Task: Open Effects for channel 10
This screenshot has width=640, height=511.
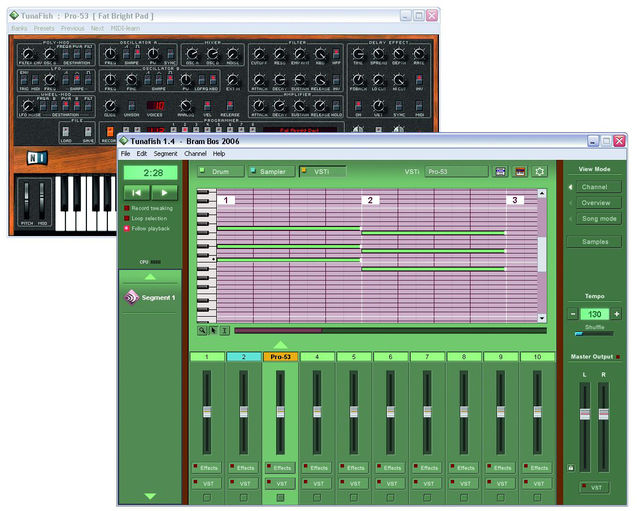Action: point(538,468)
